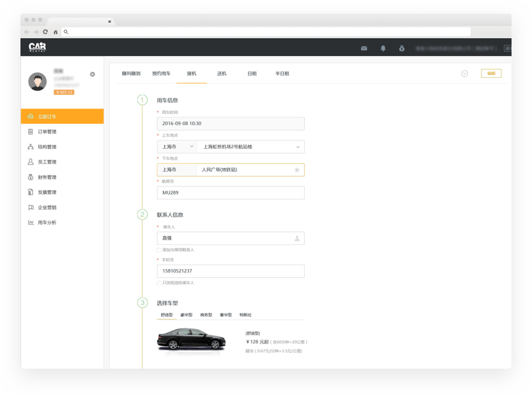Click the contact person icon in passenger field
The height and width of the screenshot is (396, 532).
click(297, 238)
